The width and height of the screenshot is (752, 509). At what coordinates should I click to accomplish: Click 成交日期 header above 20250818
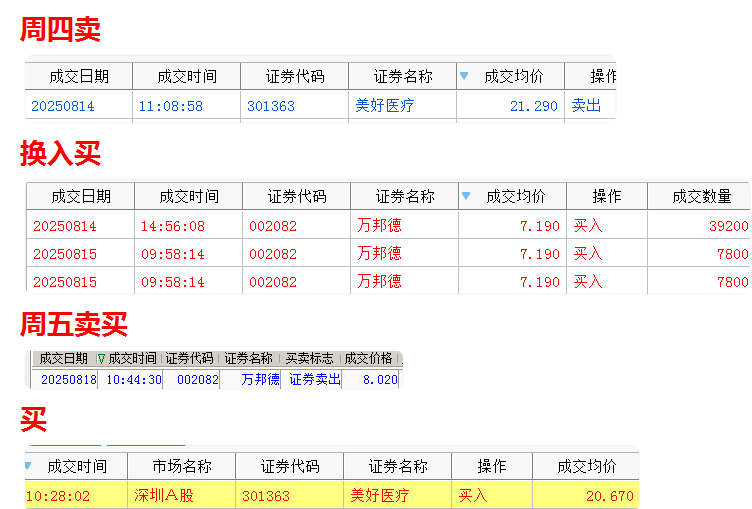pos(63,358)
